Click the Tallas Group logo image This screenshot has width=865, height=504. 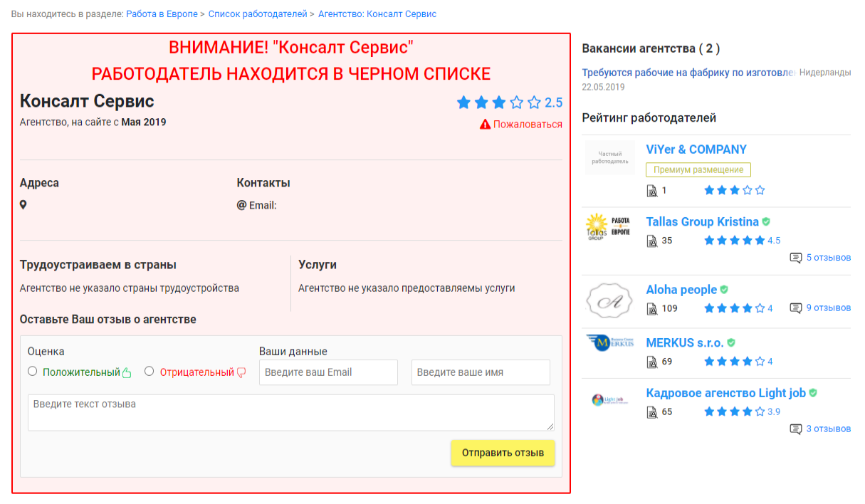click(609, 227)
